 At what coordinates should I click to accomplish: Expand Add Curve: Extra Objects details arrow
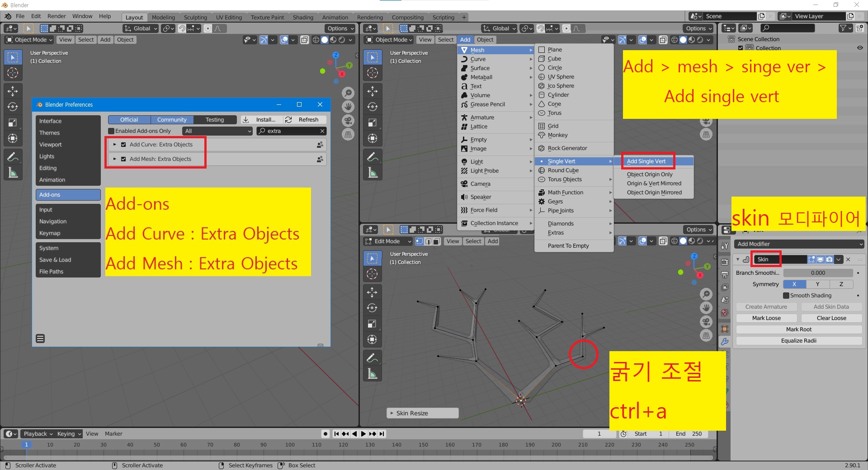[115, 145]
